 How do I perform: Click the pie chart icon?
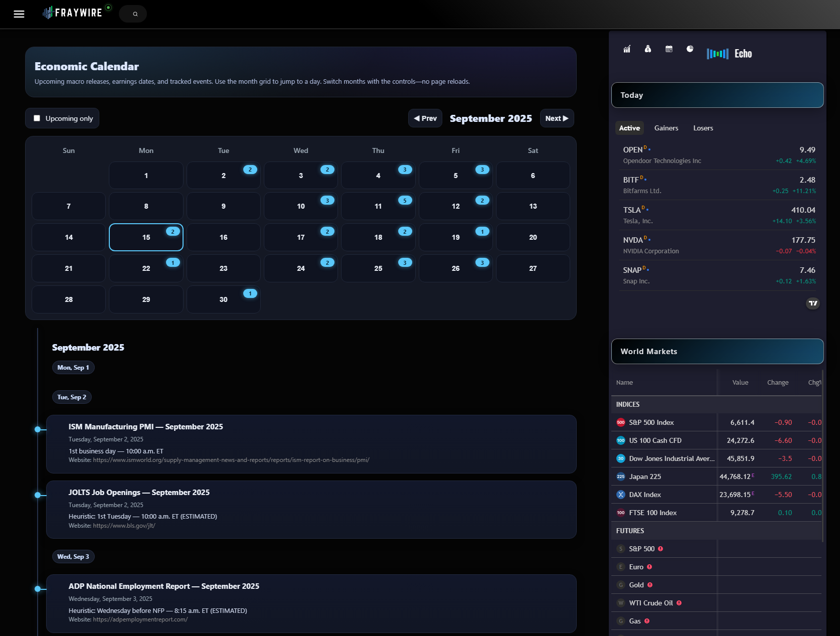coord(690,49)
